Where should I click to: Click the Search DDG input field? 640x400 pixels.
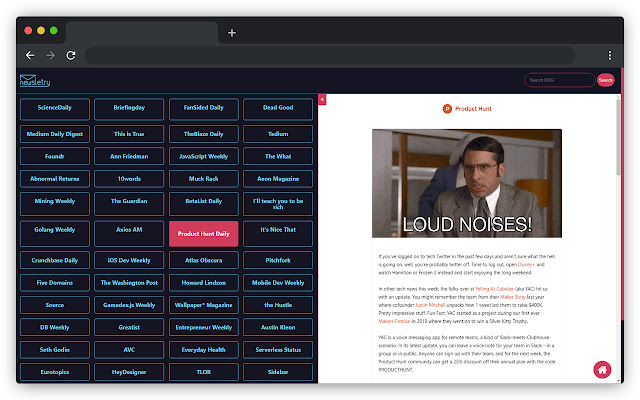coord(559,80)
